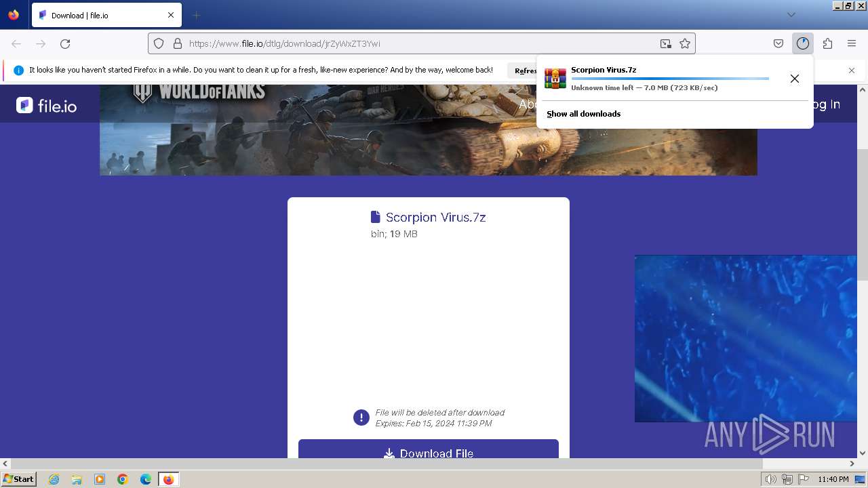Bookmark this page with star icon
The height and width of the screenshot is (488, 868).
point(685,43)
